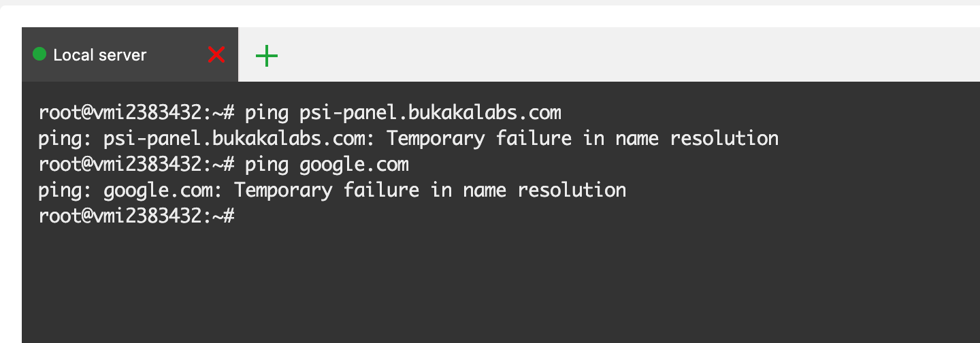Select the Local server tab label
This screenshot has height=343, width=980.
click(x=99, y=55)
